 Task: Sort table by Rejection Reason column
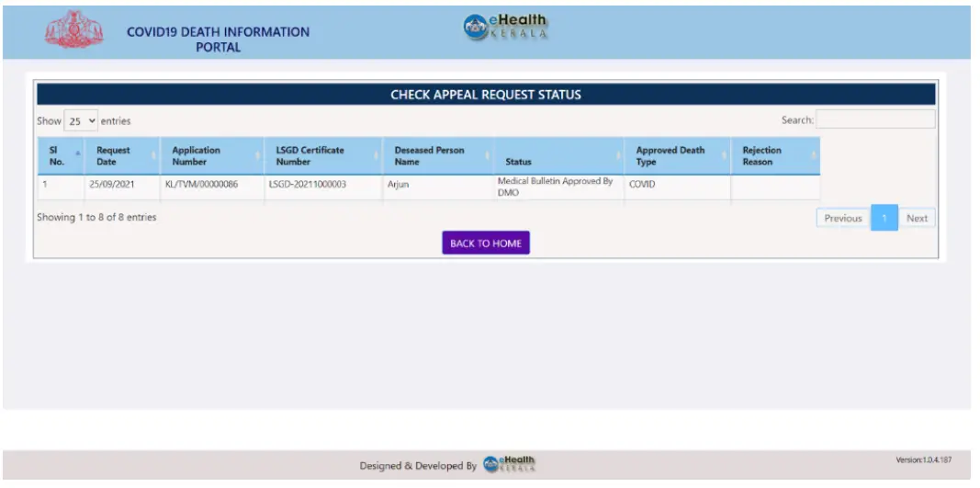coord(775,156)
